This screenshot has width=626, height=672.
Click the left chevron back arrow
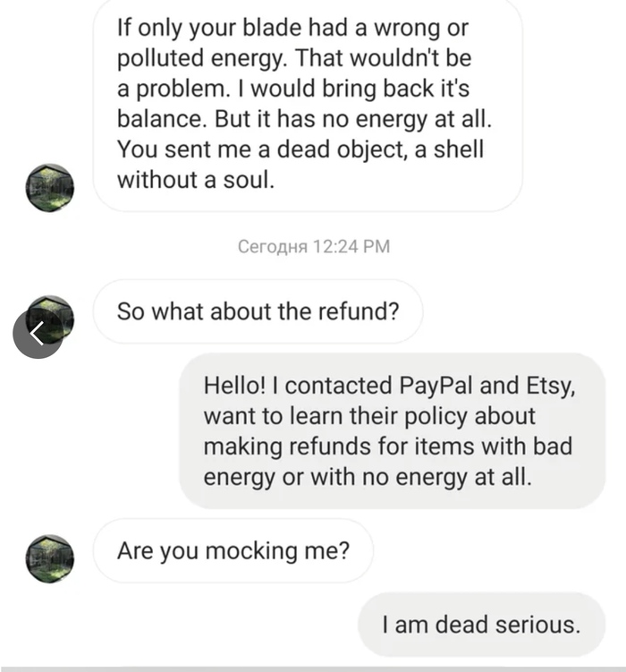click(x=37, y=334)
